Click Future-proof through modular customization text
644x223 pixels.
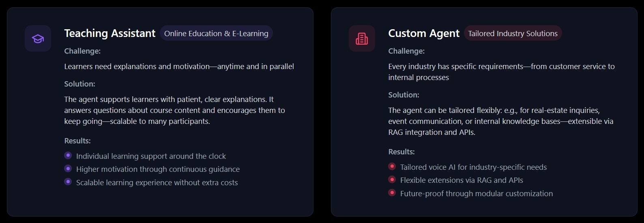pyautogui.click(x=477, y=193)
